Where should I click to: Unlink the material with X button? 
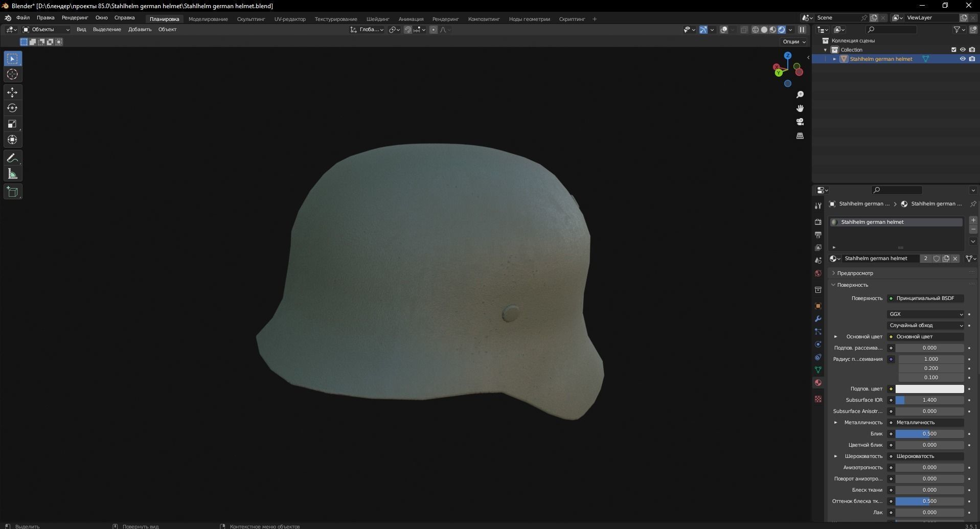coord(955,259)
